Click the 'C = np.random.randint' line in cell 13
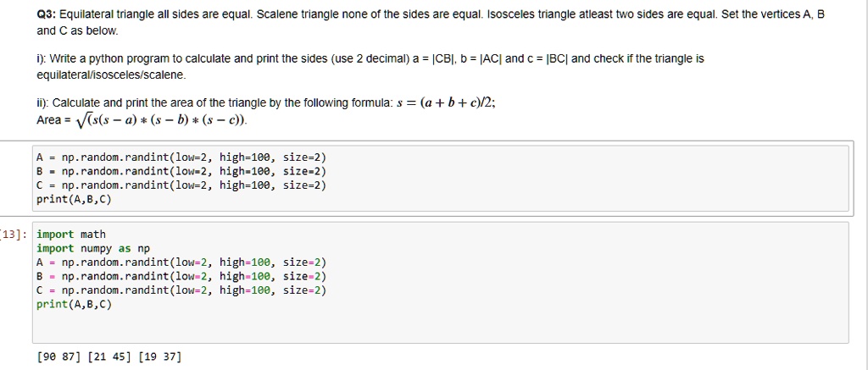The image size is (868, 370). pyautogui.click(x=181, y=290)
